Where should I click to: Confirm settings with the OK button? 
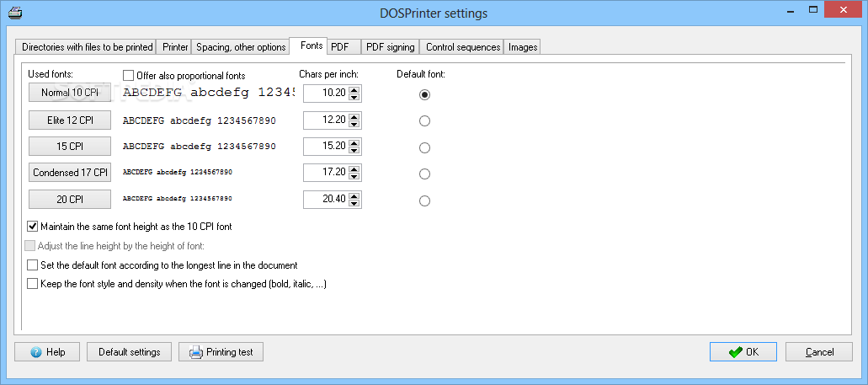[743, 352]
